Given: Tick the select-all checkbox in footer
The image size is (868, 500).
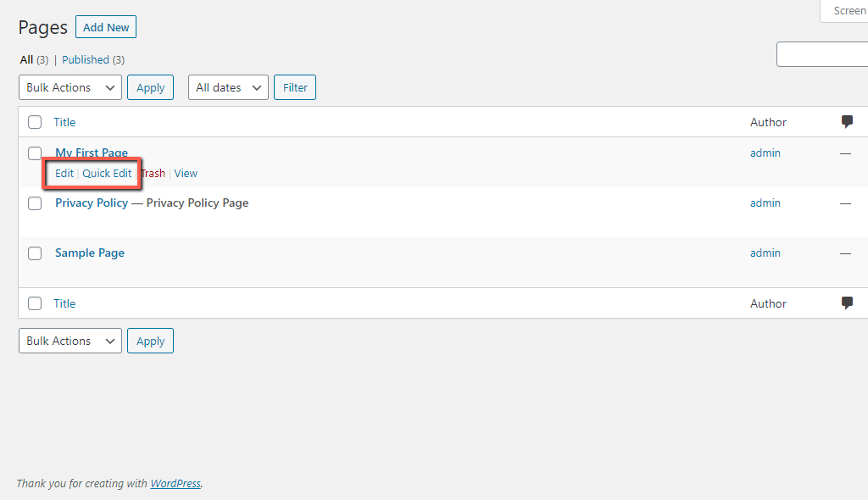Looking at the screenshot, I should point(35,303).
